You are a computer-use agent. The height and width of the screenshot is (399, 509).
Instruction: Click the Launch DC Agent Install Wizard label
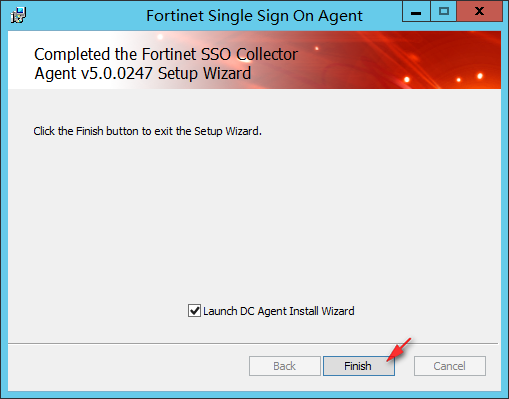click(x=279, y=311)
